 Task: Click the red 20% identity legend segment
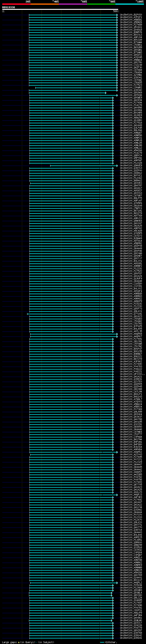pyautogui.click(x=16, y=4)
